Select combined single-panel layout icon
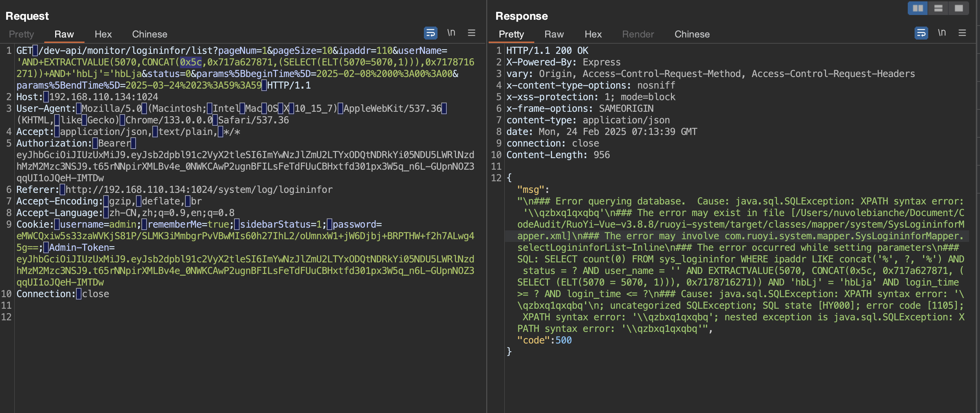The image size is (980, 413). point(959,8)
